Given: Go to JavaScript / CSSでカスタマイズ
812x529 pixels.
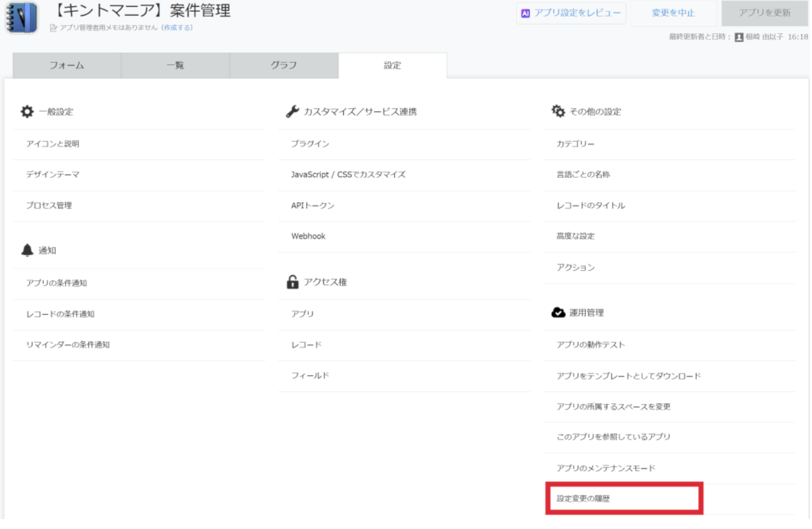Looking at the screenshot, I should tap(348, 174).
